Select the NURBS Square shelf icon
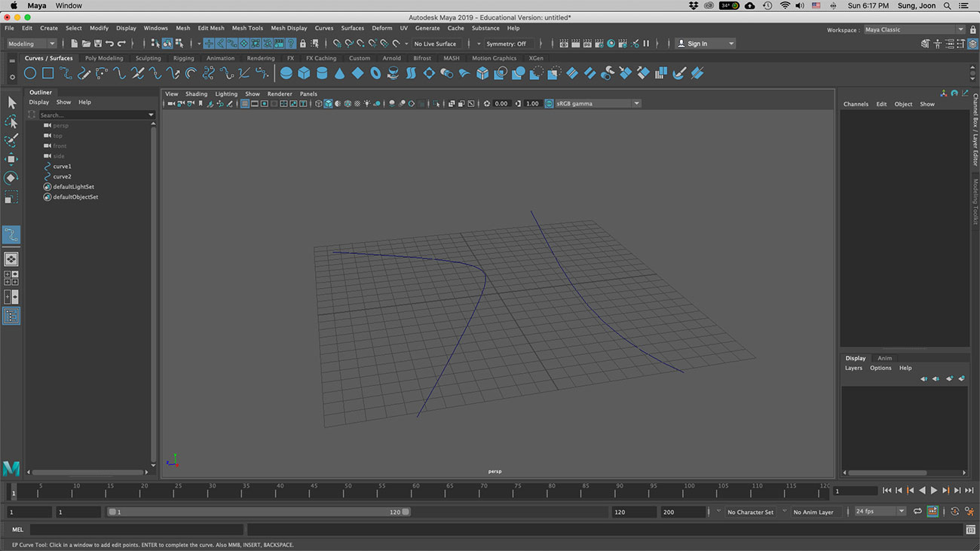 [x=47, y=73]
